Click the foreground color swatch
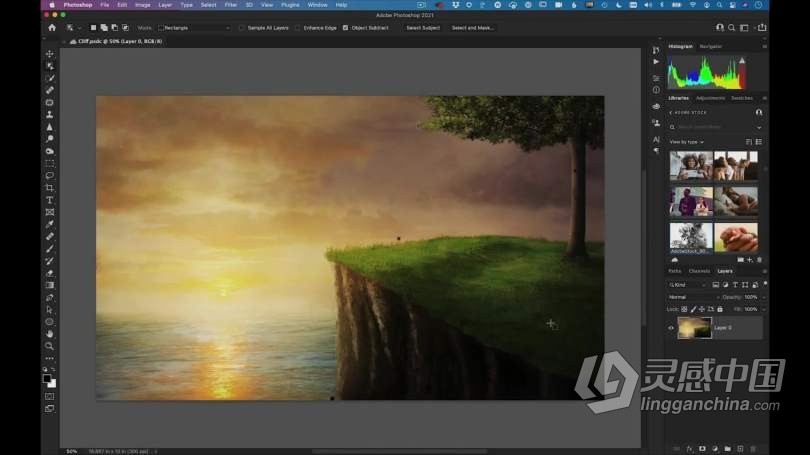This screenshot has width=810, height=455. (47, 379)
